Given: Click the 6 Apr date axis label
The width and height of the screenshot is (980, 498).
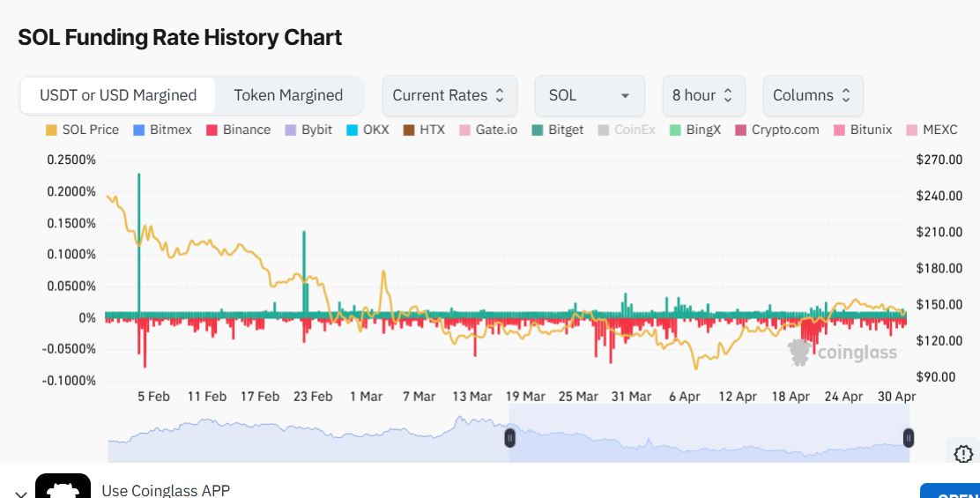Looking at the screenshot, I should click(685, 396).
